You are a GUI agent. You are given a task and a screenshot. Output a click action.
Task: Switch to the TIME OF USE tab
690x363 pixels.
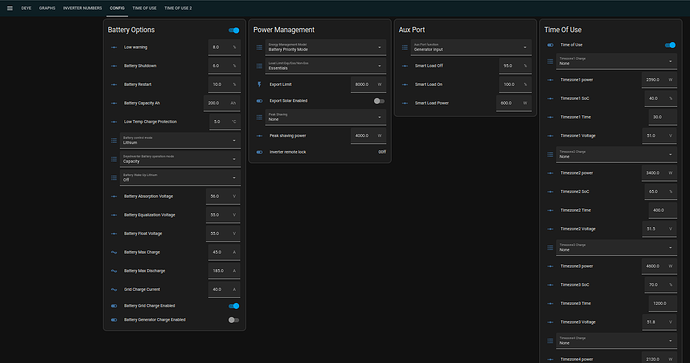(144, 8)
